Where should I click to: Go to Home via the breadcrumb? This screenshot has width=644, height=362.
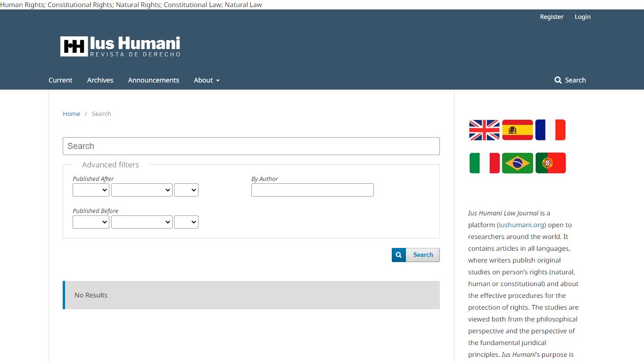(x=72, y=114)
